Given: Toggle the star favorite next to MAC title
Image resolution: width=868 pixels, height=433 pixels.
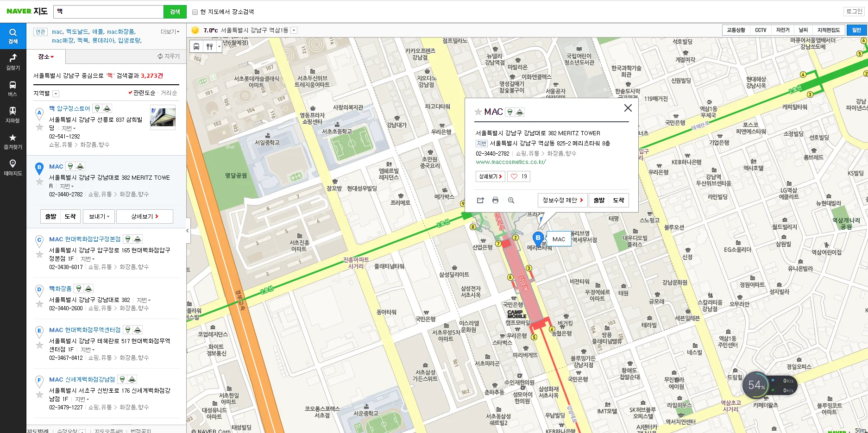Looking at the screenshot, I should pyautogui.click(x=477, y=112).
